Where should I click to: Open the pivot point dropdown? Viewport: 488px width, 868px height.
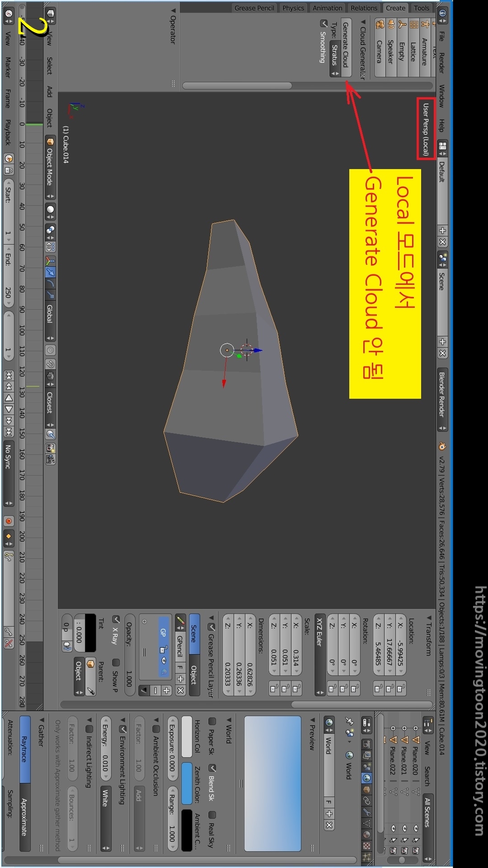(50, 231)
